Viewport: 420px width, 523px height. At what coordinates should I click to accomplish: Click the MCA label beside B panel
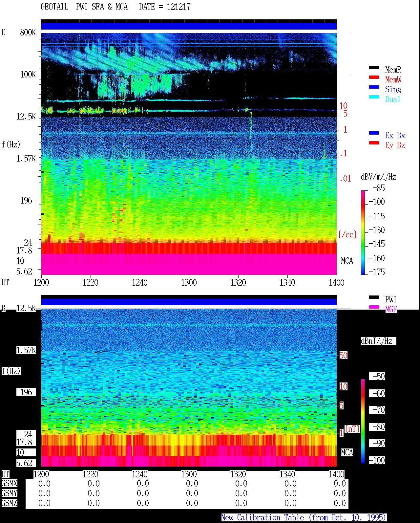pos(347,452)
